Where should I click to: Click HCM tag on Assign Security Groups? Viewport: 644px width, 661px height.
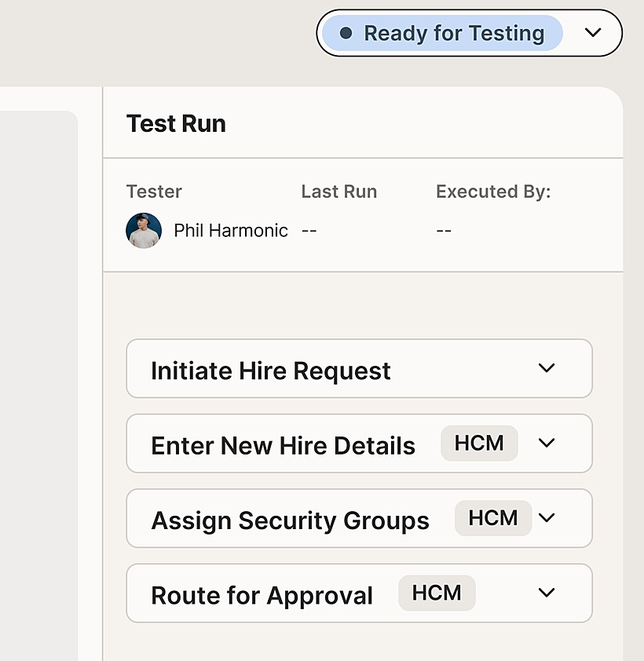point(493,518)
